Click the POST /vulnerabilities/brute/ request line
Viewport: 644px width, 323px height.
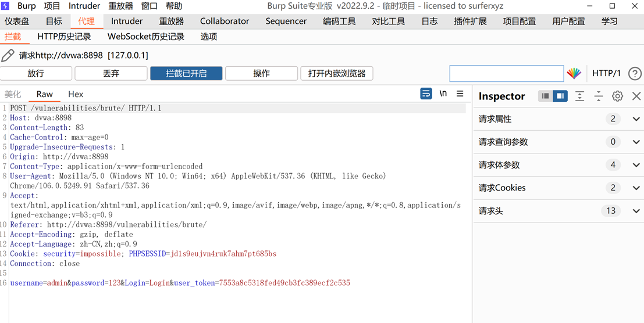pos(86,108)
